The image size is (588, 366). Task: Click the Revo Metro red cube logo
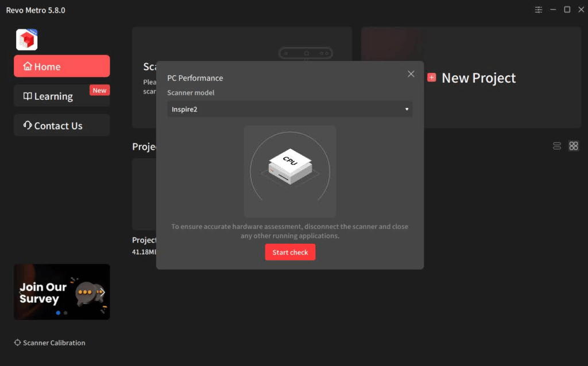click(26, 40)
